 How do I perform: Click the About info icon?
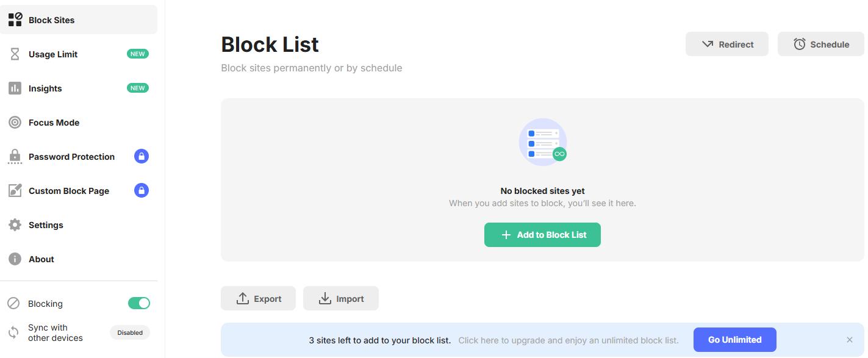(15, 259)
